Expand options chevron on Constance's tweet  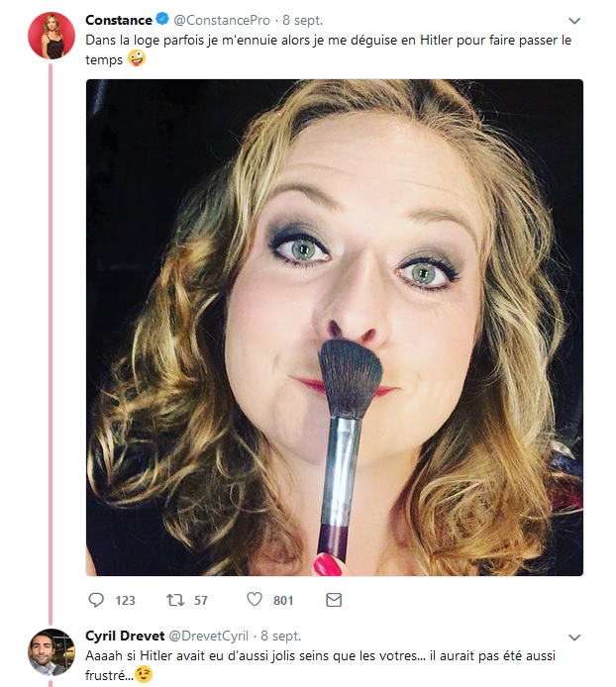point(574,21)
